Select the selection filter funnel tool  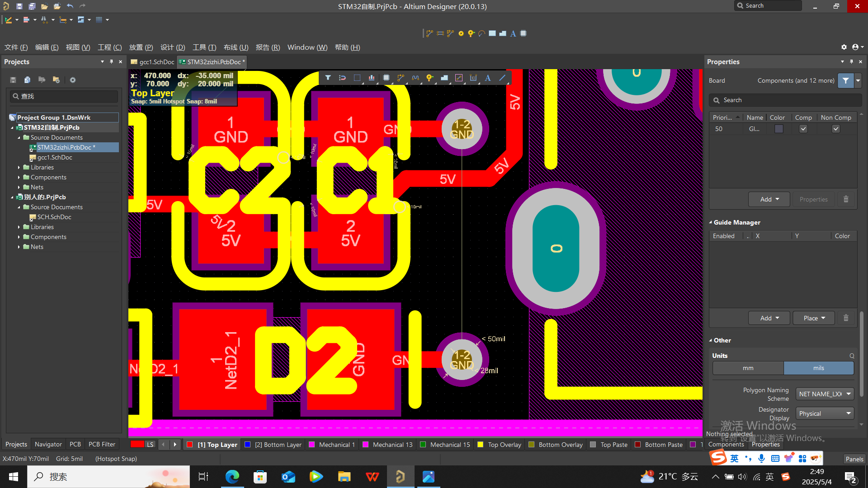(328, 78)
